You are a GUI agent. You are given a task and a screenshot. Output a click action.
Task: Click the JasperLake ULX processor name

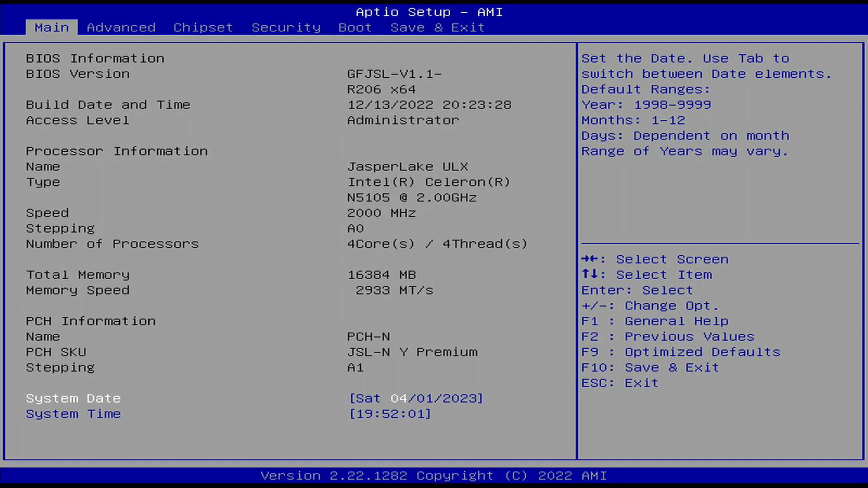(407, 167)
